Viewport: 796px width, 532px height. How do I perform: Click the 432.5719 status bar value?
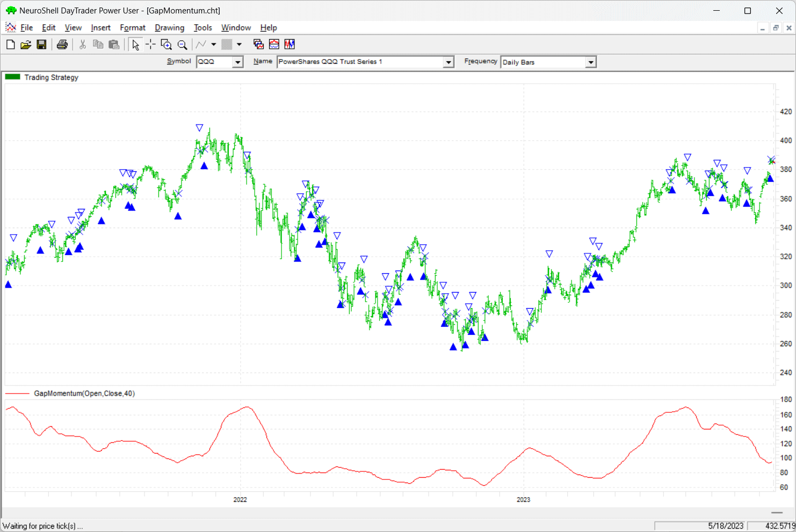point(780,526)
